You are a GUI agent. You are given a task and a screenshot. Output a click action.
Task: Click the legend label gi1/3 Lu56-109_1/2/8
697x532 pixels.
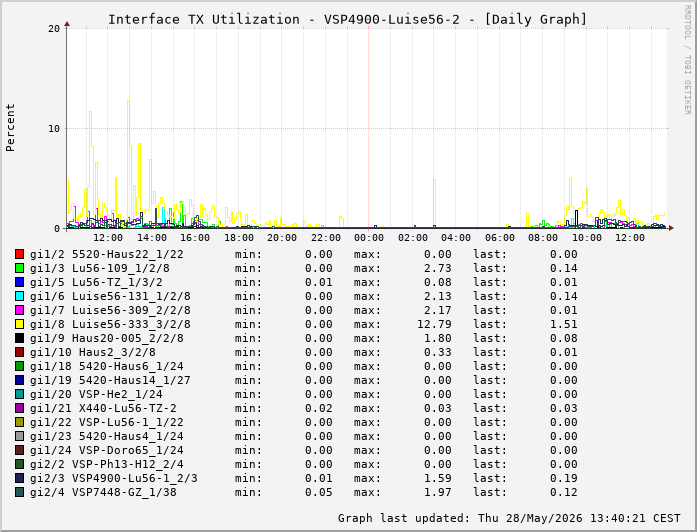pos(100,268)
